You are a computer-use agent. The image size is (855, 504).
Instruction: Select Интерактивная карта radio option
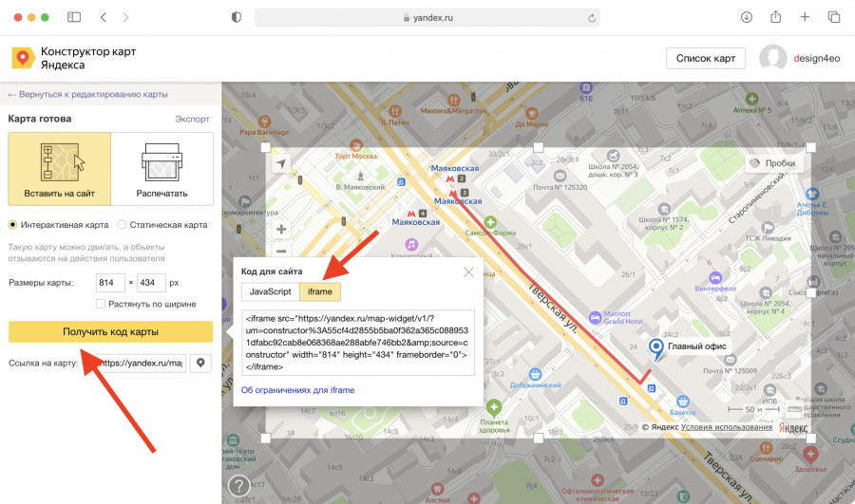(13, 225)
